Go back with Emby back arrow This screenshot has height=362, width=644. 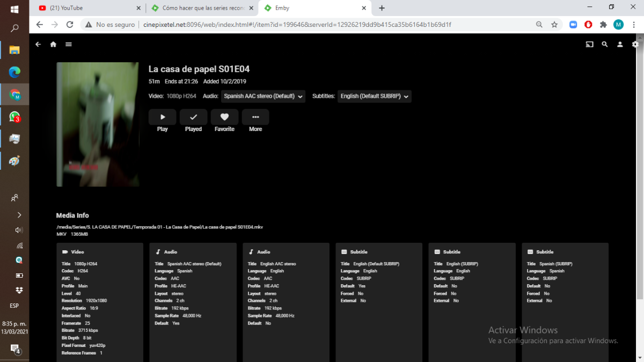click(x=38, y=45)
